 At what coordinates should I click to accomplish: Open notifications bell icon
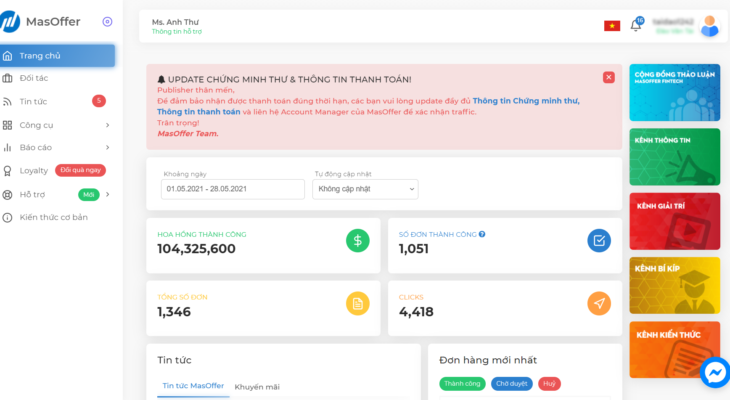pyautogui.click(x=636, y=25)
